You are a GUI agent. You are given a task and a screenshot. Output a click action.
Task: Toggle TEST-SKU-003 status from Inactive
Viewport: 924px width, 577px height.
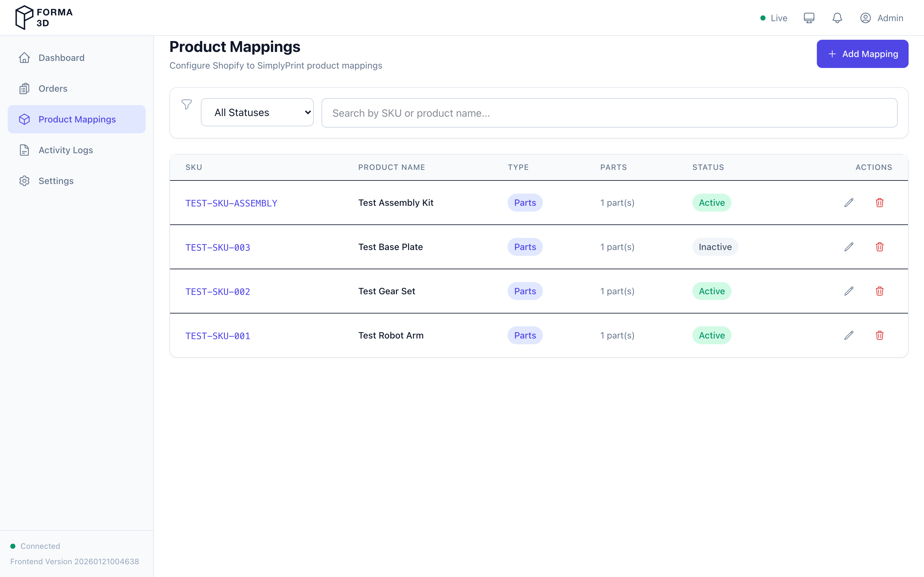point(714,247)
